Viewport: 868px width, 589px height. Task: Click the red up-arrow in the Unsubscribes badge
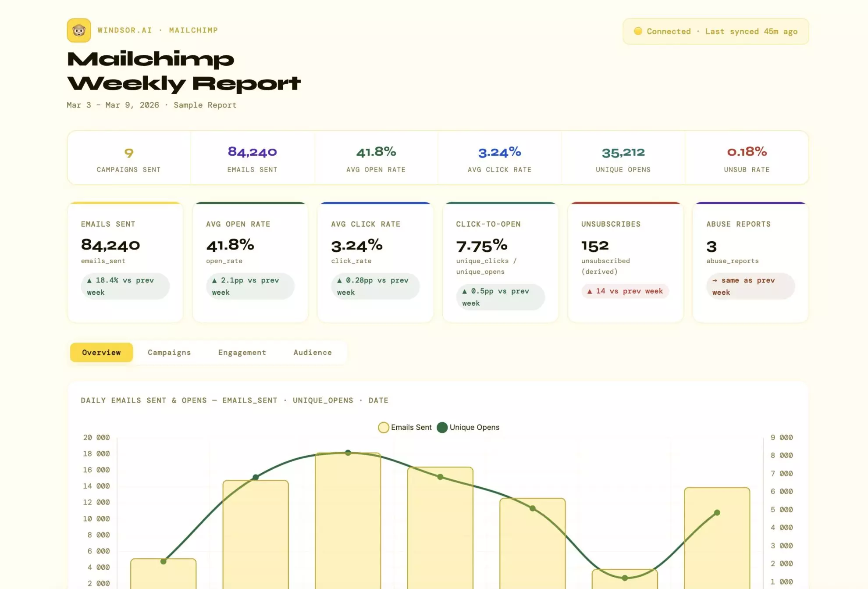coord(589,291)
